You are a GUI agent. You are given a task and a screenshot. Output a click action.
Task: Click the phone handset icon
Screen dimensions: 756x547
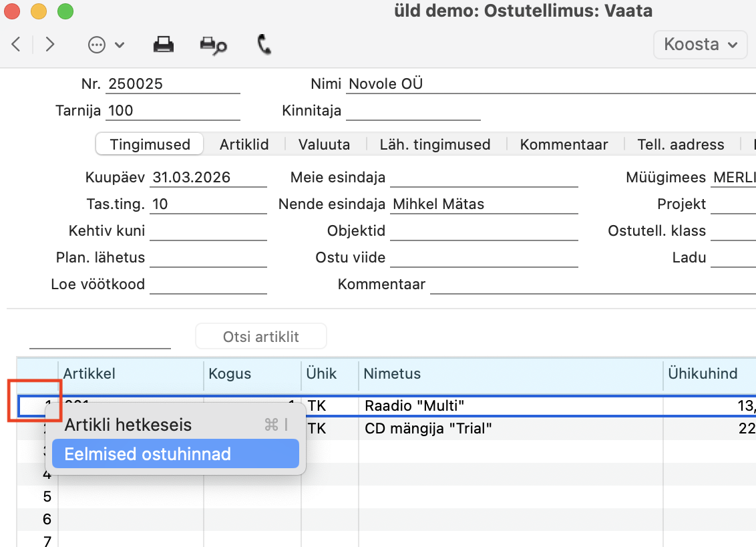(x=264, y=45)
